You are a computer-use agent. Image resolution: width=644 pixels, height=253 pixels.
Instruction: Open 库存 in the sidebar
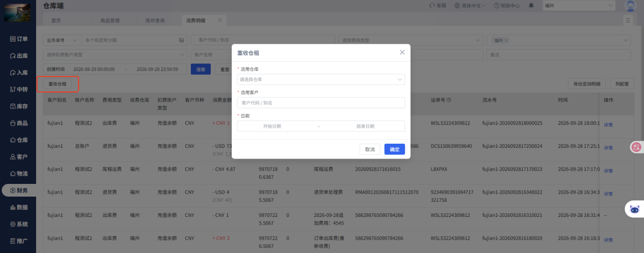[18, 106]
